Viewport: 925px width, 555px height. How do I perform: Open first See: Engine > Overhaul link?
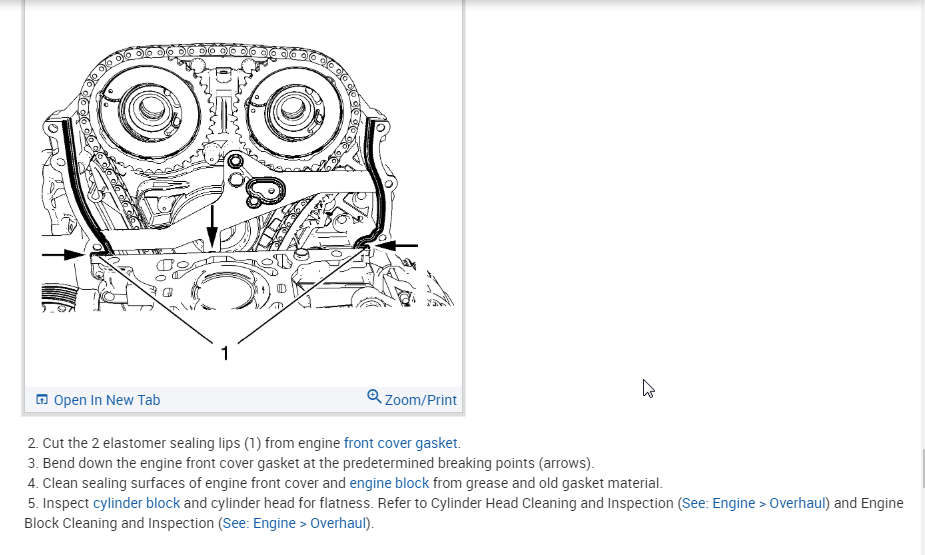[753, 503]
